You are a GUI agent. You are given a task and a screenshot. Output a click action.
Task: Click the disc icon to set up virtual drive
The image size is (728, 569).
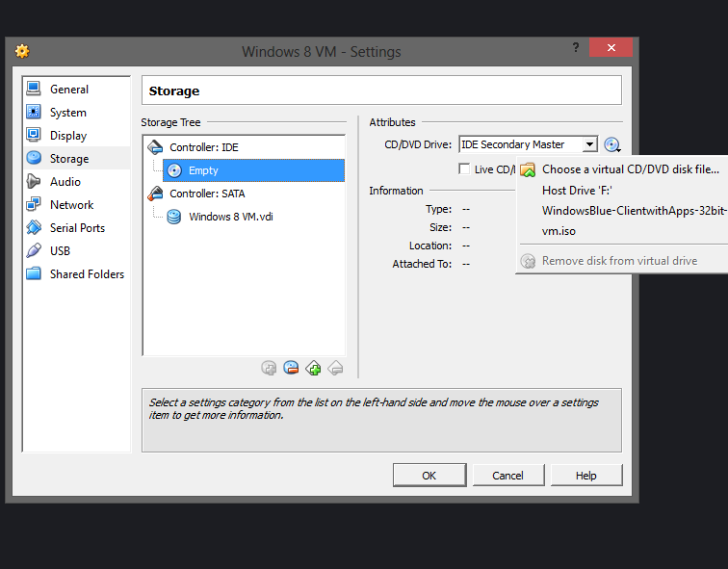611,144
